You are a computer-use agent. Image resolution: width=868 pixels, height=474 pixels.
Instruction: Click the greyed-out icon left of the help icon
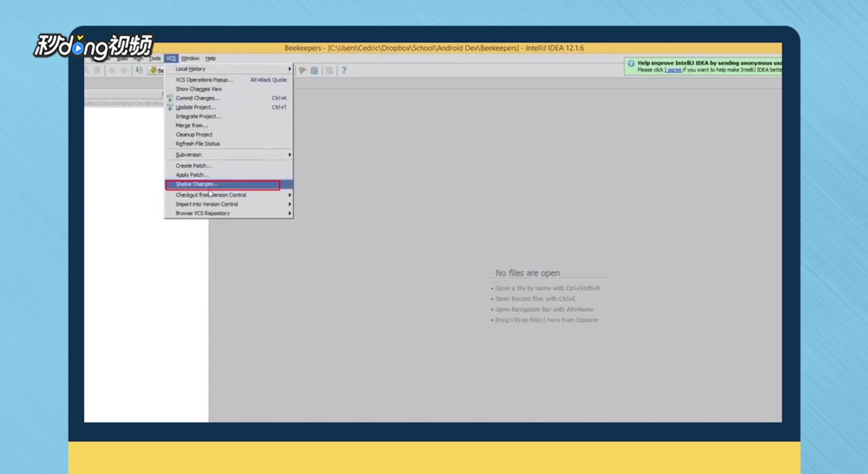[329, 70]
